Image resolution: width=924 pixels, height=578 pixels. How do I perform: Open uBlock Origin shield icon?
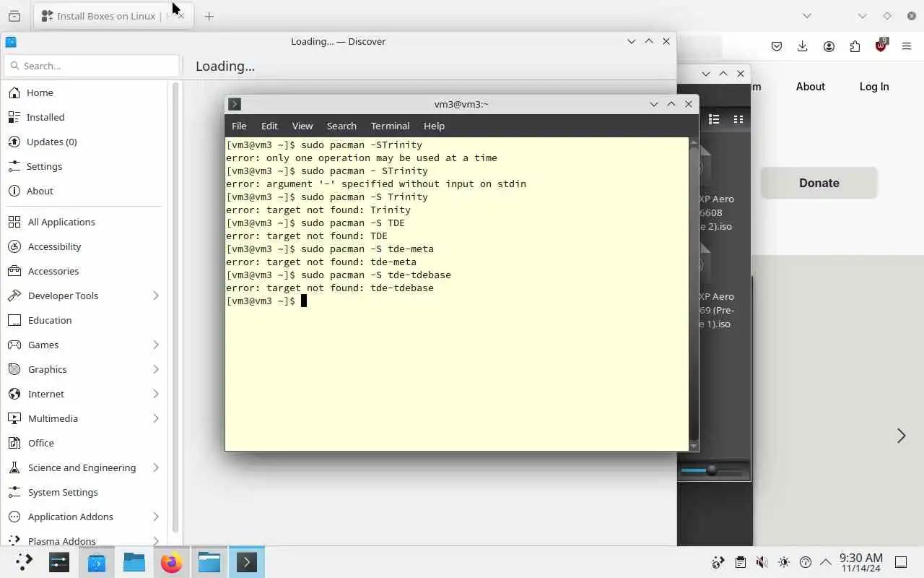tap(881, 46)
